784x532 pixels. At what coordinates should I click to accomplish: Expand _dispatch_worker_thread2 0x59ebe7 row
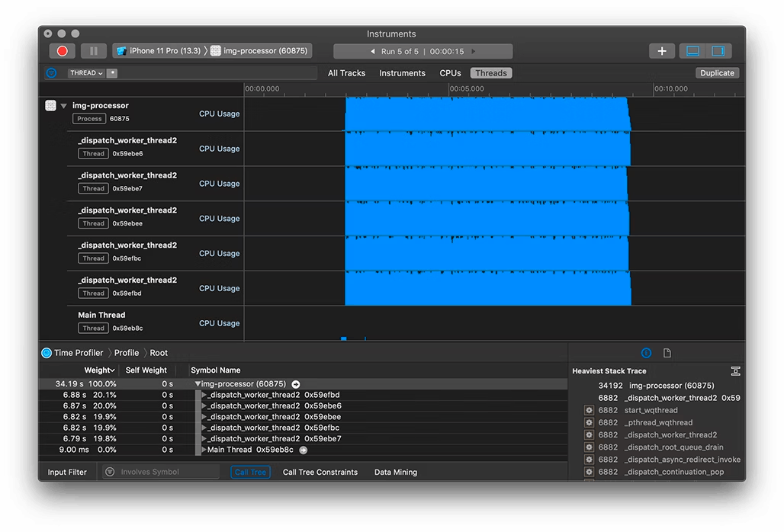pos(204,438)
